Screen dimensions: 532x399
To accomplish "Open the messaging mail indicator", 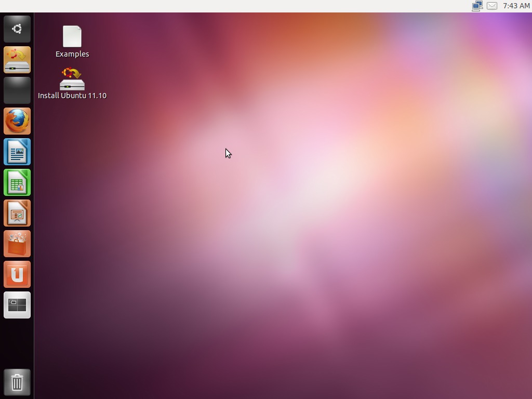I will (492, 6).
